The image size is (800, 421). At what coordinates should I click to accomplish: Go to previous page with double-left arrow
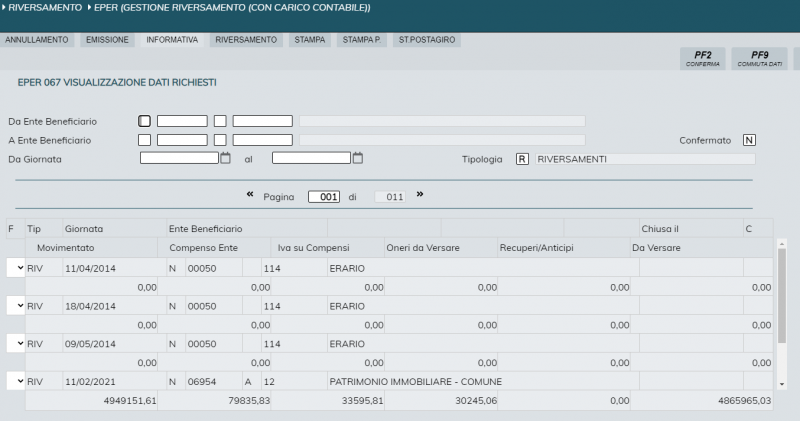point(249,195)
